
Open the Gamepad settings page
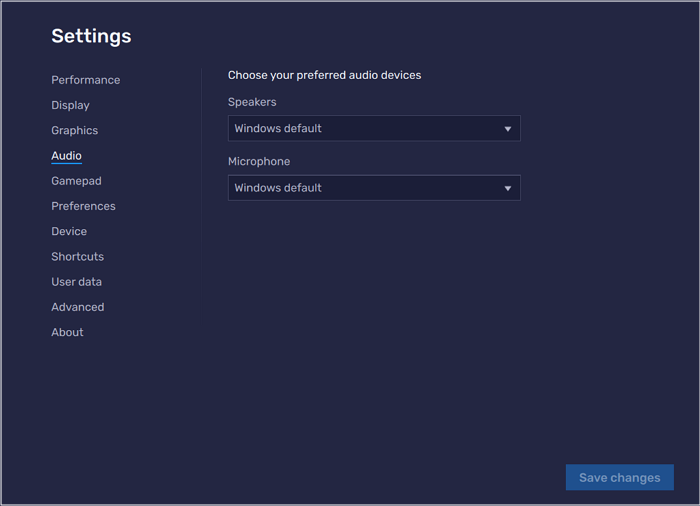pyautogui.click(x=76, y=181)
